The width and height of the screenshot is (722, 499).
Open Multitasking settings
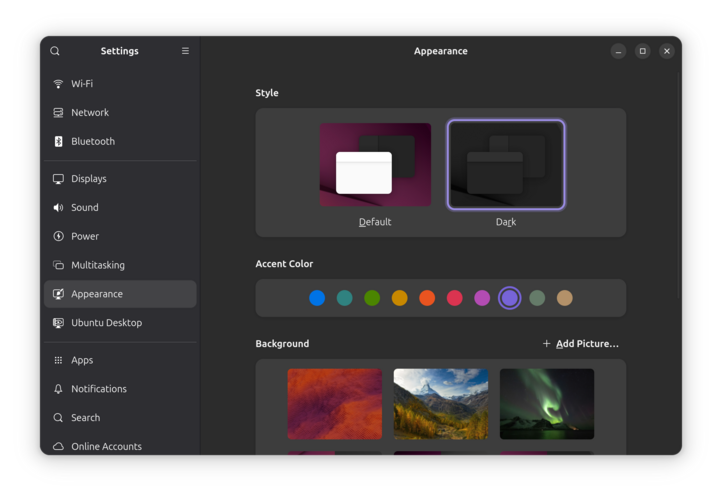coord(98,266)
